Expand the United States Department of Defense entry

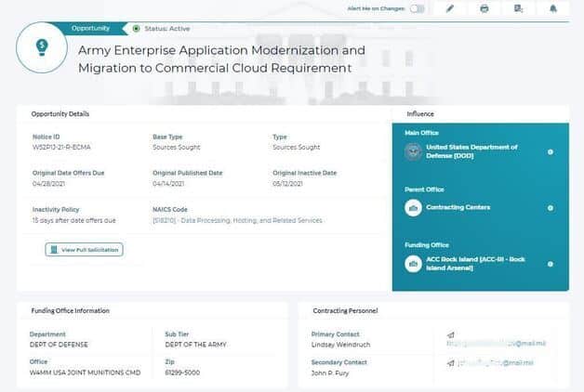point(551,151)
